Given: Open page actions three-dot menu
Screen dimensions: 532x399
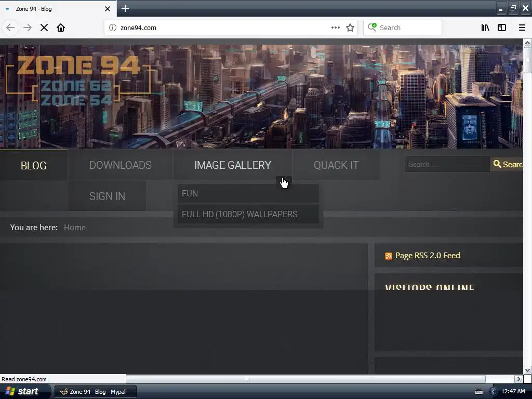Looking at the screenshot, I should click(335, 28).
